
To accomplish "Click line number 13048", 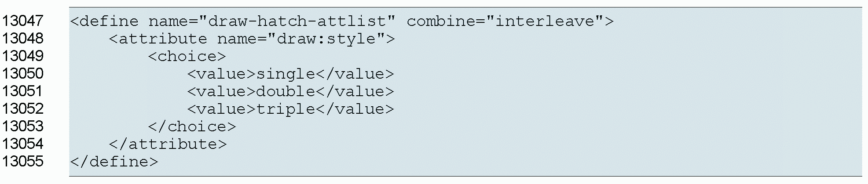I will tap(23, 39).
